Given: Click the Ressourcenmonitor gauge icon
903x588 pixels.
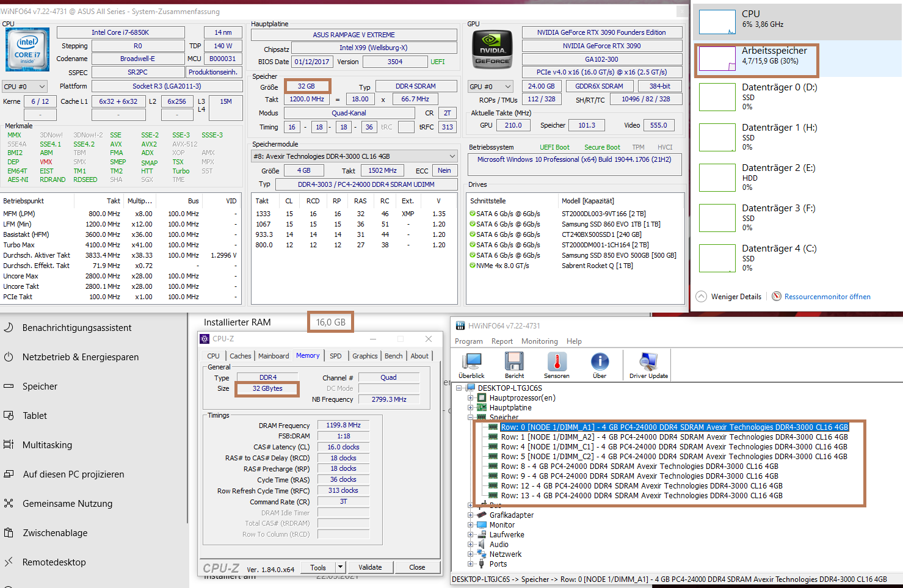Looking at the screenshot, I should click(x=777, y=296).
